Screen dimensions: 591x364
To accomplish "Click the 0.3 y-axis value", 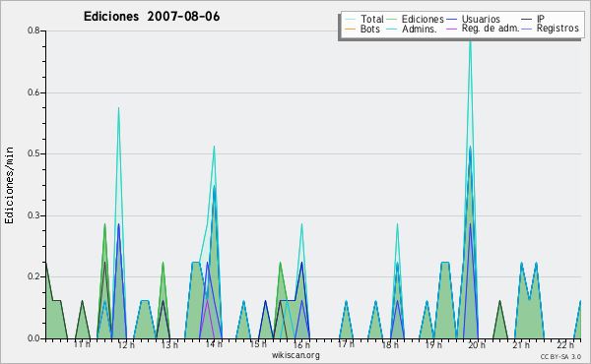I will coord(33,215).
